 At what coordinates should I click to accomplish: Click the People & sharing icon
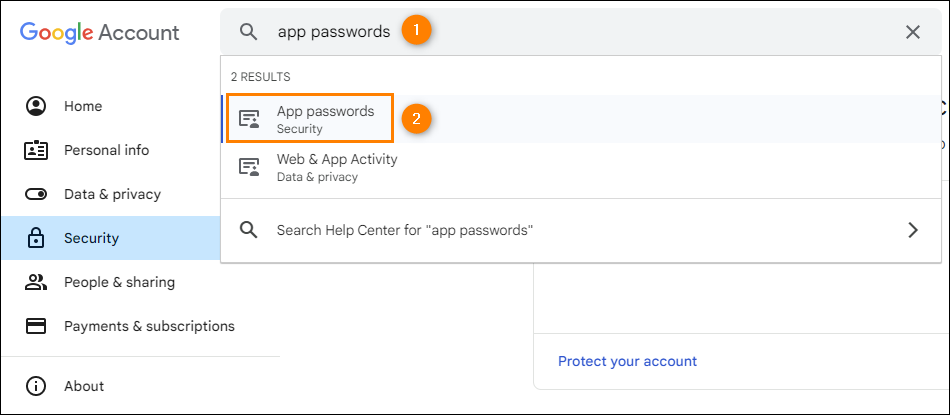click(x=36, y=282)
